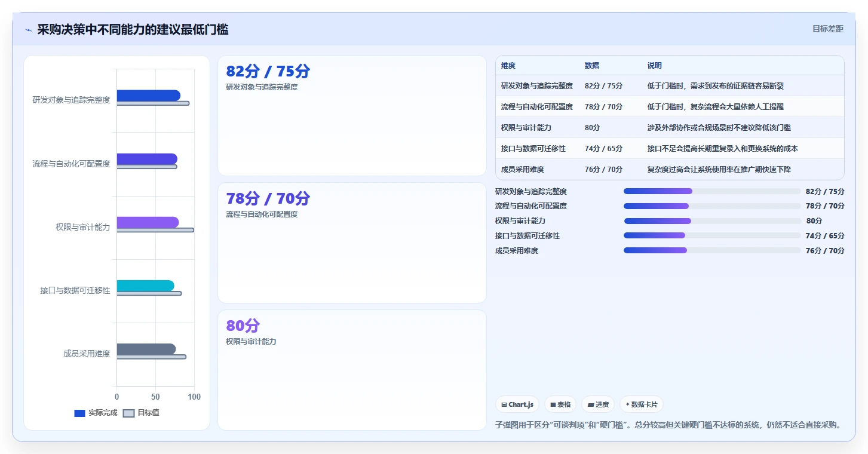Click the large purple 80分 card value
Viewport: 868px width, 454px height.
243,326
